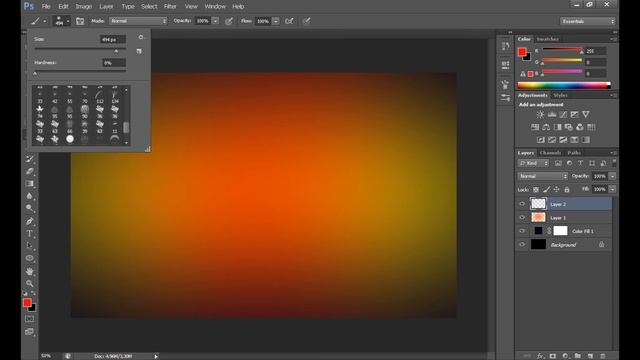Screen dimensions: 640x360
Task: Click the R slider in Color panel
Action: pyautogui.click(x=562, y=50)
